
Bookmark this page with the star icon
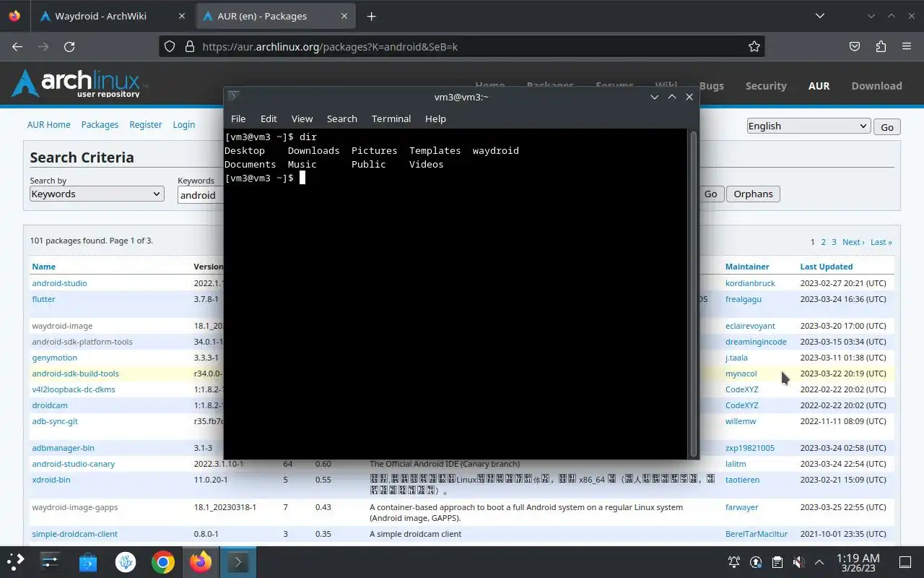click(754, 46)
